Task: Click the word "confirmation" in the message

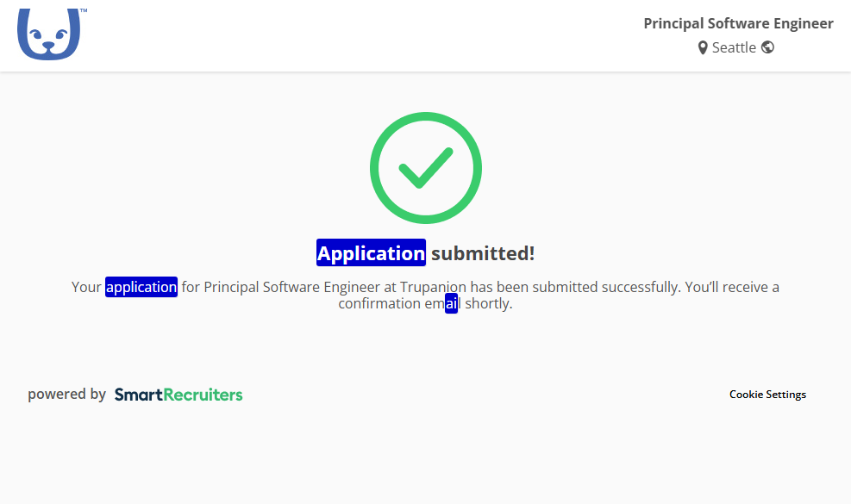Action: 379,304
